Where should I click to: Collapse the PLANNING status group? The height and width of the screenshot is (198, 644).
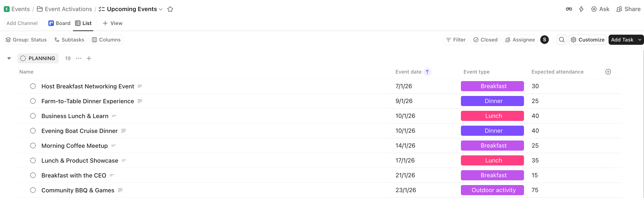tap(9, 58)
